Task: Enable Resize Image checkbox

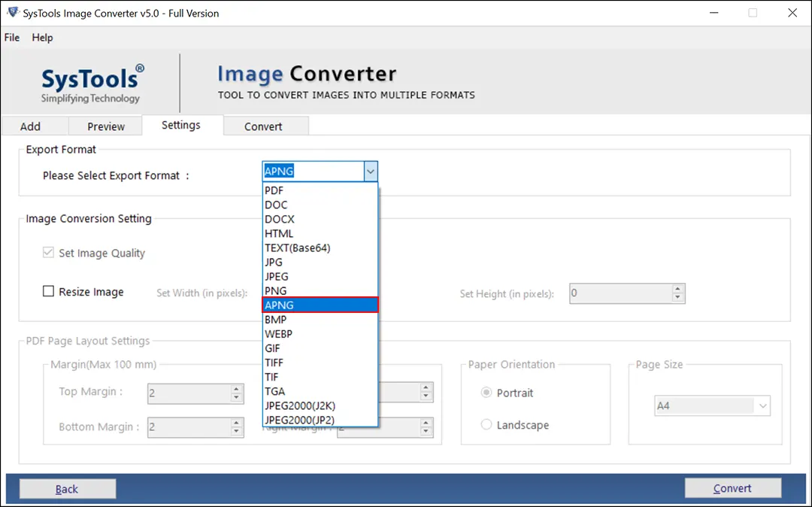Action: pyautogui.click(x=48, y=292)
